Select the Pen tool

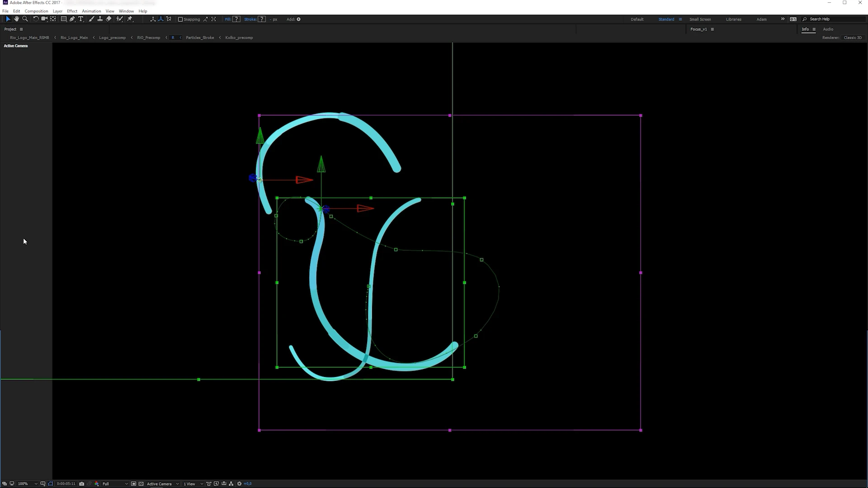[x=72, y=19]
